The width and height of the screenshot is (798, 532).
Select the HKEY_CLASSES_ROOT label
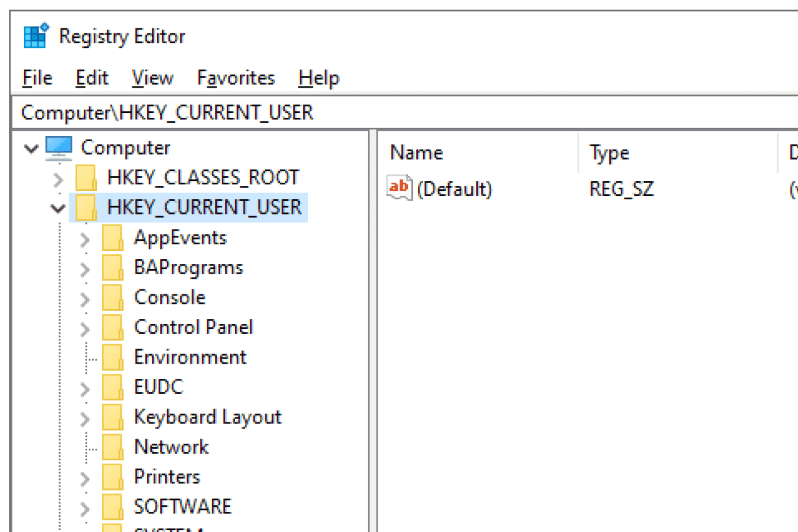click(x=203, y=178)
